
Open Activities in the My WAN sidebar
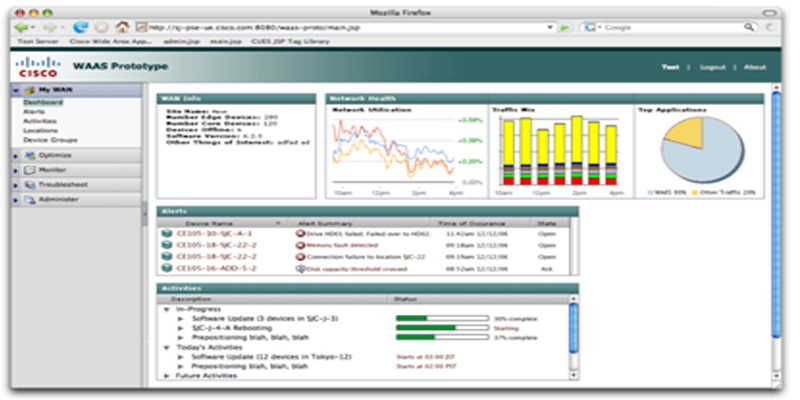pyautogui.click(x=40, y=121)
